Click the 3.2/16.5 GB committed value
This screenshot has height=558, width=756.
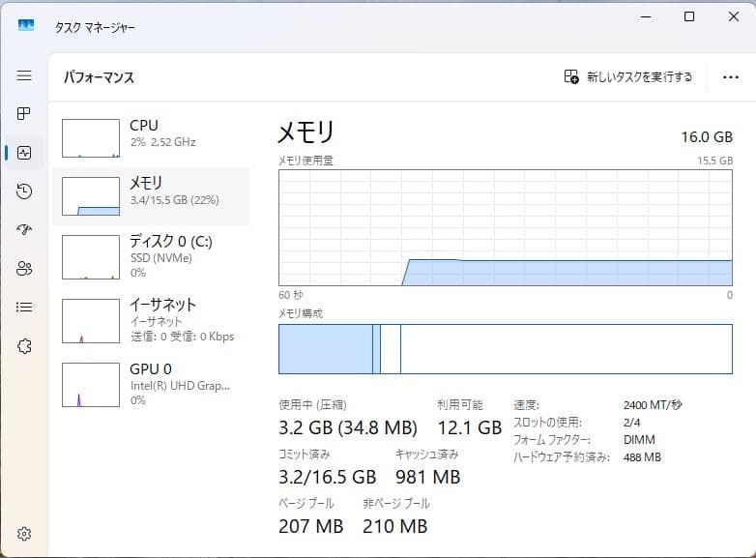328,477
